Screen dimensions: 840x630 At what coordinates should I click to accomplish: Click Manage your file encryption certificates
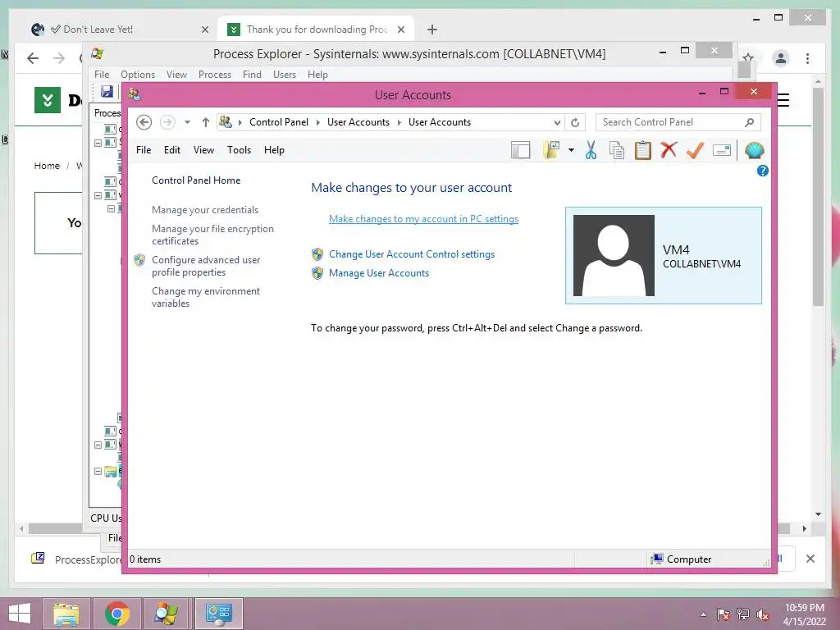click(x=212, y=235)
